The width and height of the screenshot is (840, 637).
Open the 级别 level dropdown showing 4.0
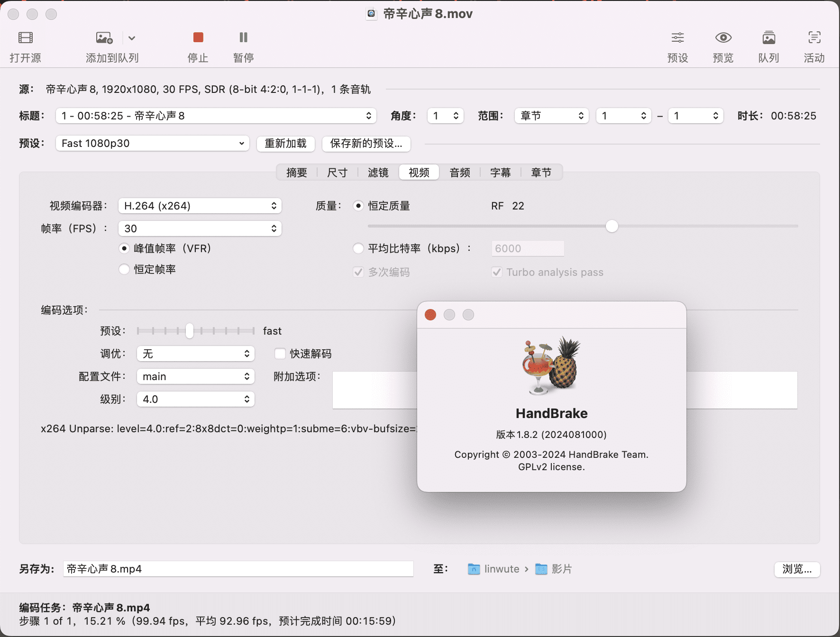pos(196,399)
